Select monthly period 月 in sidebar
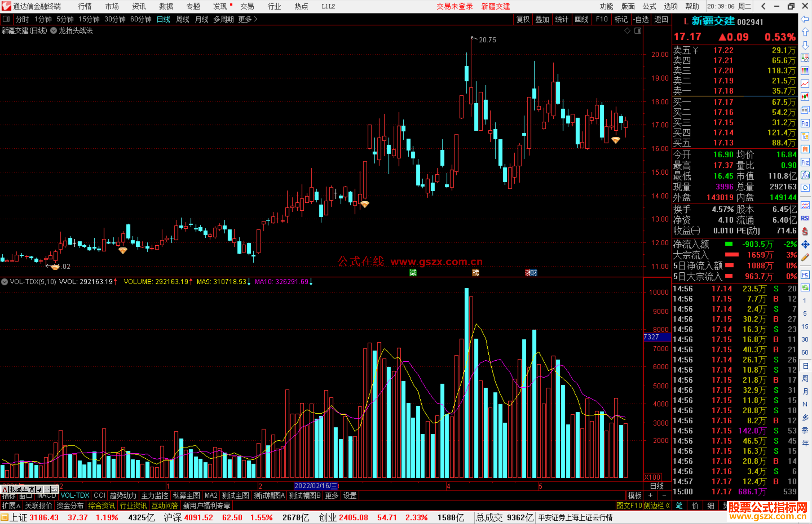This screenshot has width=812, height=524. [x=805, y=391]
